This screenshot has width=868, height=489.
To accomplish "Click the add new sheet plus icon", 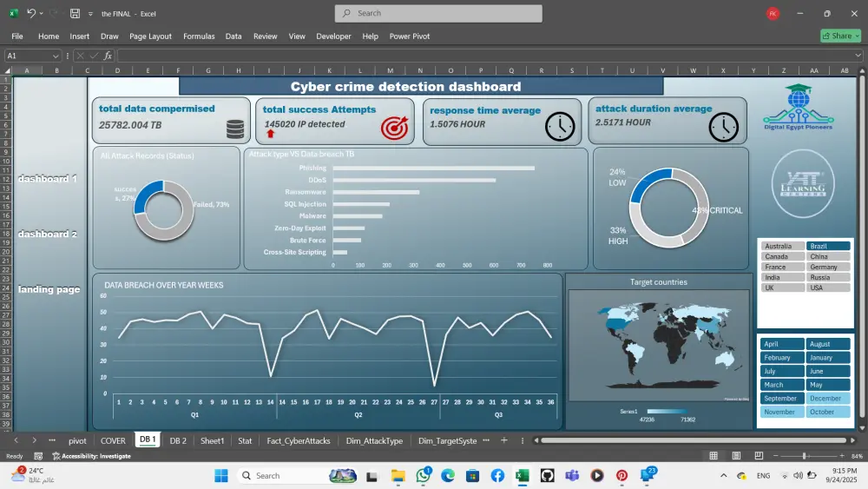I will (503, 440).
